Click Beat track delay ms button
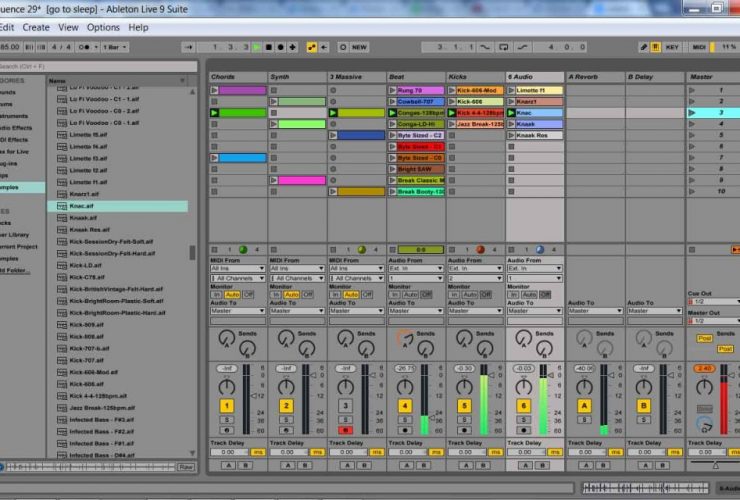Screen dimensions: 740x500 pyautogui.click(x=436, y=452)
